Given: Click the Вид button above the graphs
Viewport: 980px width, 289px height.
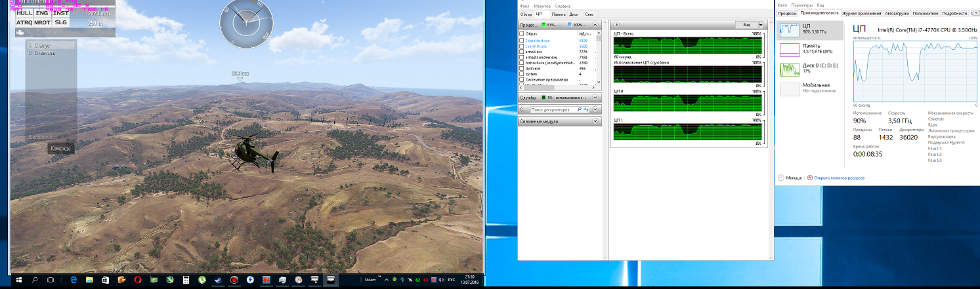Looking at the screenshot, I should click(x=746, y=25).
